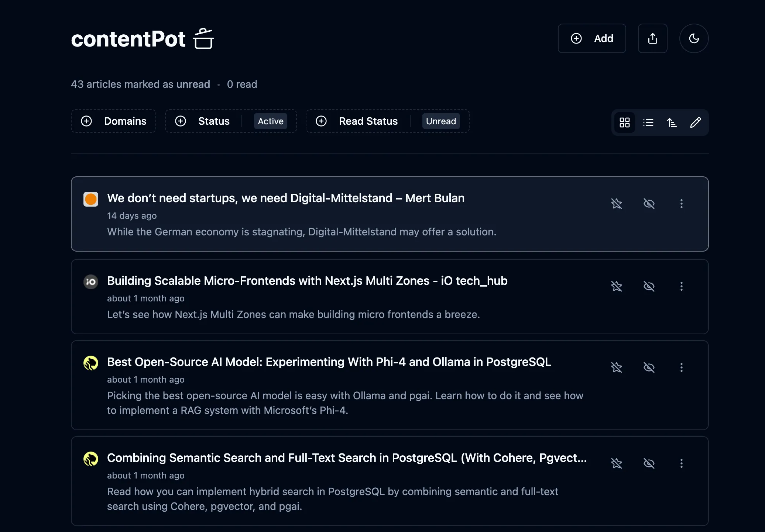Open options menu for Digital-Mittelstand article
The height and width of the screenshot is (532, 765).
coord(681,203)
